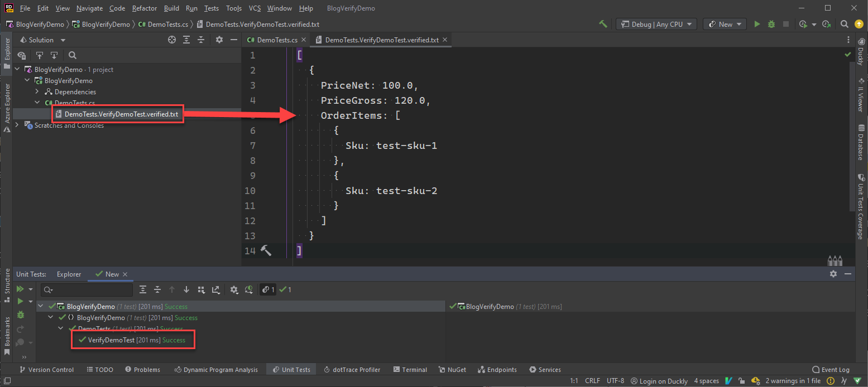Screen dimensions: 868x387
Task: Click the export test results icon
Action: click(216, 289)
